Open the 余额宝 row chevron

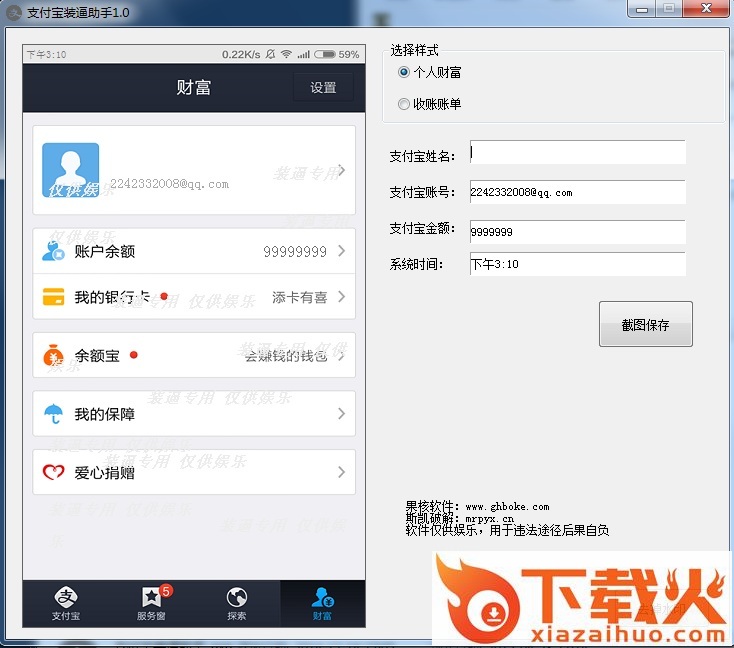(x=342, y=356)
